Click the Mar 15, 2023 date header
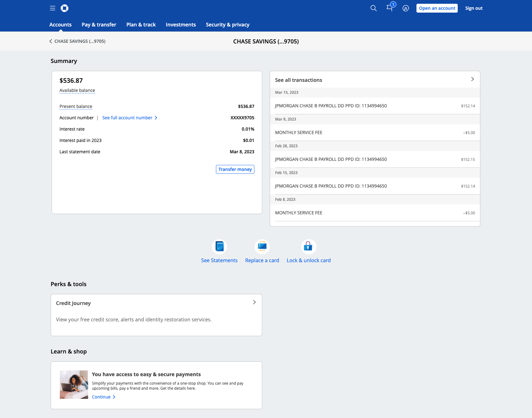This screenshot has height=418, width=532. (286, 92)
